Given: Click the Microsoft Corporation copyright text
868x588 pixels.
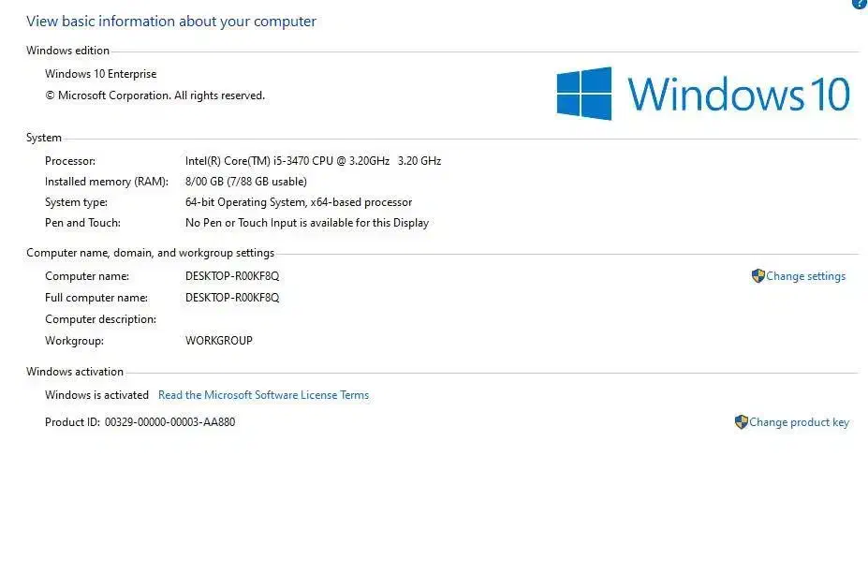Looking at the screenshot, I should [x=155, y=96].
